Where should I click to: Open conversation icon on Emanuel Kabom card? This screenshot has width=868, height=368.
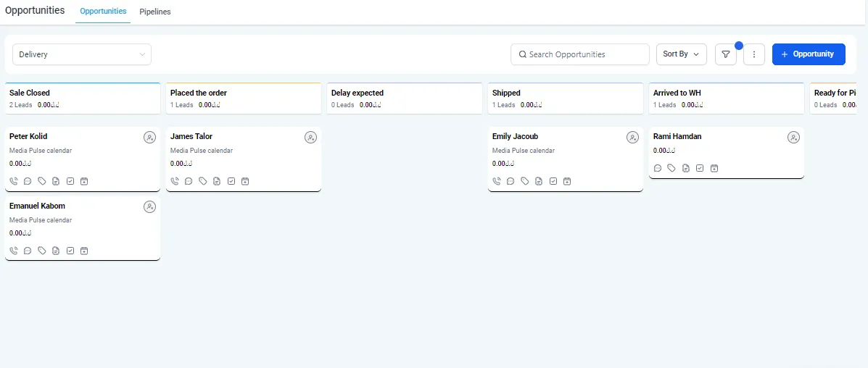tap(28, 251)
